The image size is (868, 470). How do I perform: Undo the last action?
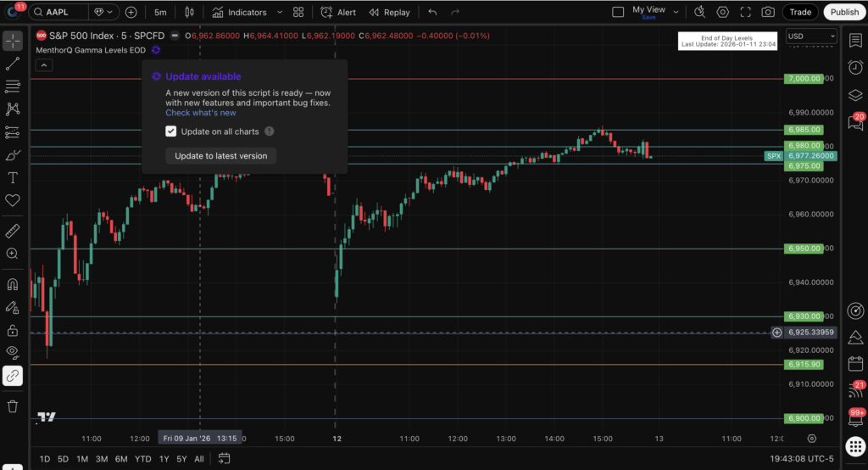pos(432,12)
